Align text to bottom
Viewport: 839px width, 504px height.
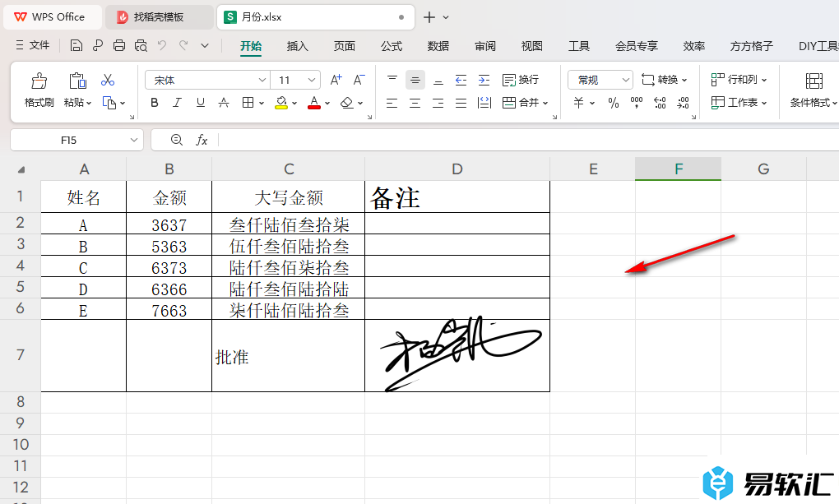click(438, 81)
